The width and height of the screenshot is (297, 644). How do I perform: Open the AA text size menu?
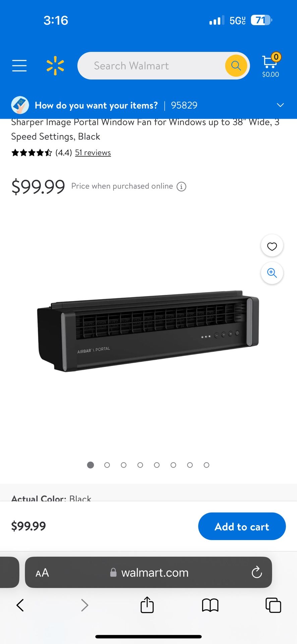click(42, 573)
